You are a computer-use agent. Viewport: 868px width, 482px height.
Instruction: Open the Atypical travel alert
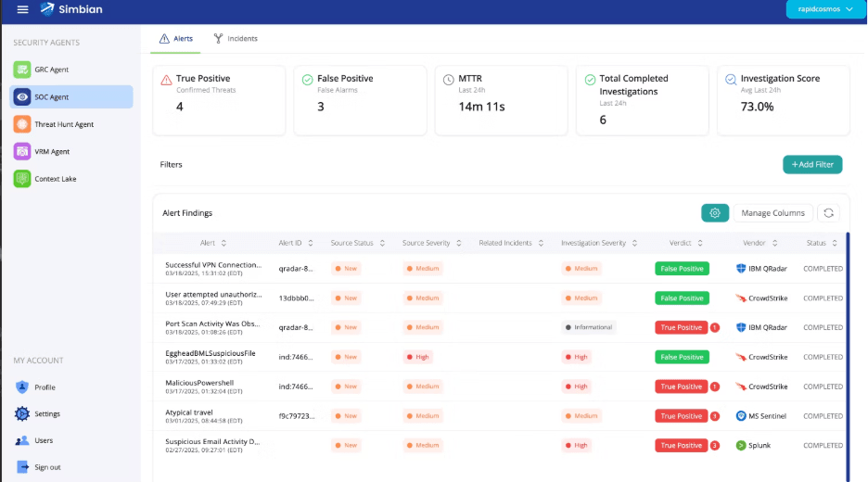point(188,412)
